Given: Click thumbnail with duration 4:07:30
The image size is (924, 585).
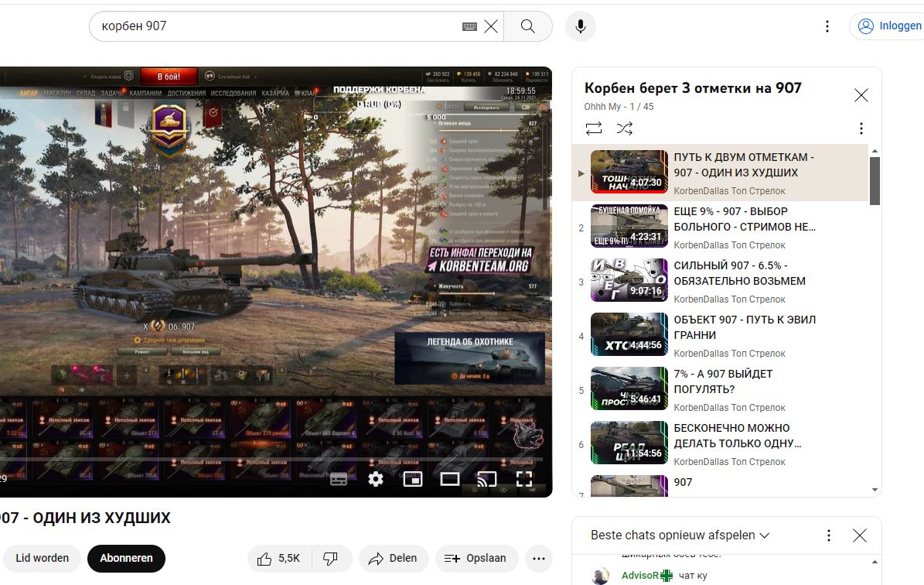Looking at the screenshot, I should click(629, 172).
